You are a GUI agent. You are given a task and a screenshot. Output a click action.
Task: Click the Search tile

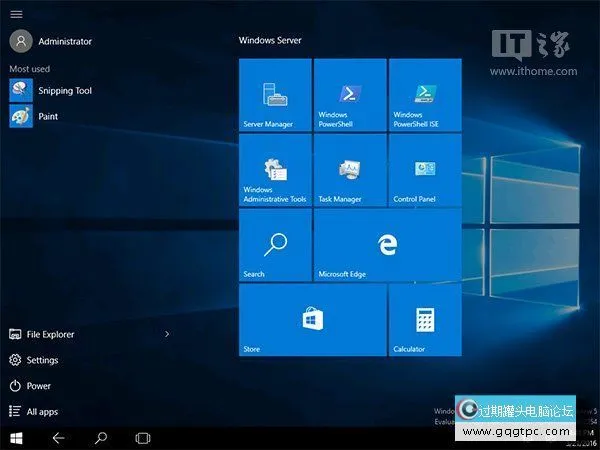[x=275, y=245]
